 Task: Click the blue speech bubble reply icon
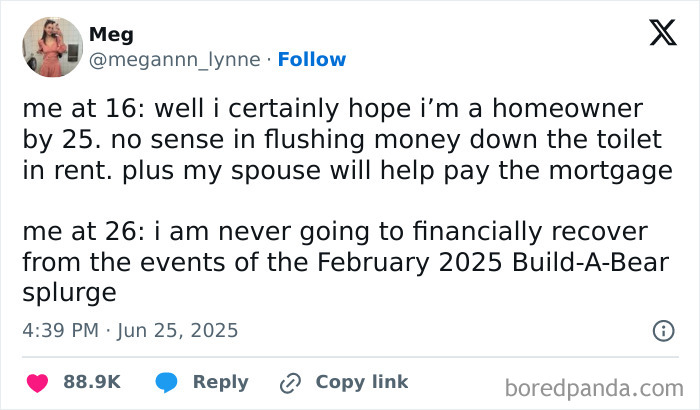166,383
